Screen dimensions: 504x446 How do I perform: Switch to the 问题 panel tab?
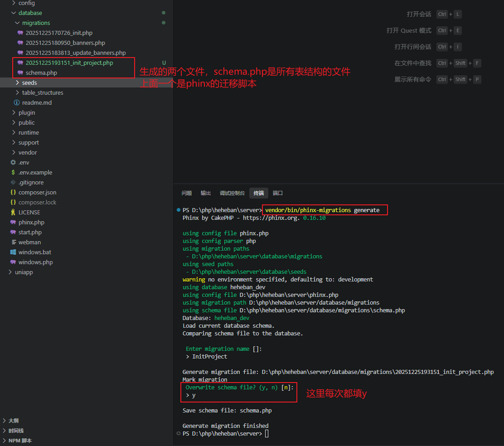(x=187, y=193)
